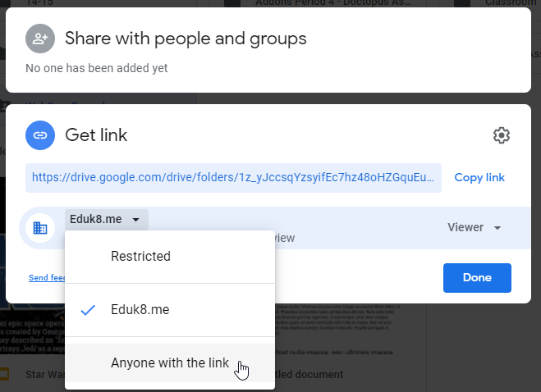Expand the Viewer role dropdown
This screenshot has height=392, width=541.
coord(474,227)
